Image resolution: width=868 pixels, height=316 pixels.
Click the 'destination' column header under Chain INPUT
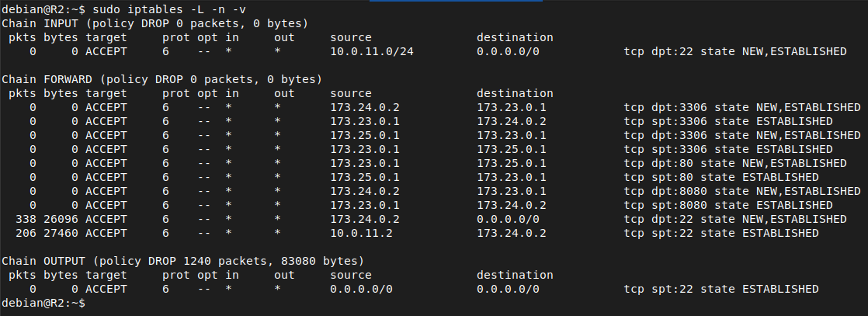(515, 37)
